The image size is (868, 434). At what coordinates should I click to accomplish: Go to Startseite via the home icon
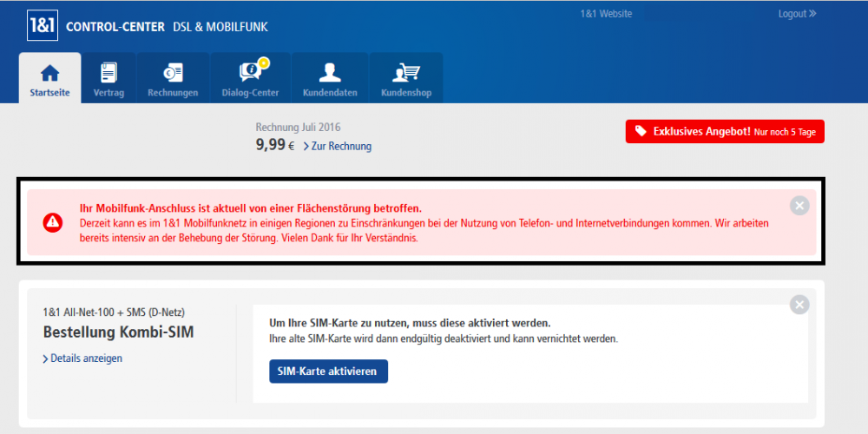50,72
